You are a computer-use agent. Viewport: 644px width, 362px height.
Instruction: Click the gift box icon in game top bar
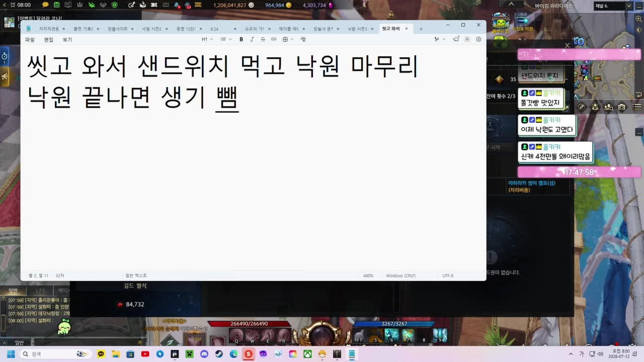tap(143, 5)
